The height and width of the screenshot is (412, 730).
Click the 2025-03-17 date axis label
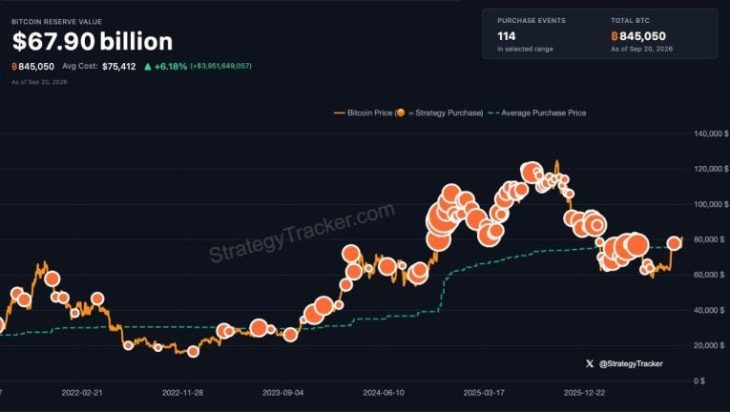pyautogui.click(x=484, y=393)
